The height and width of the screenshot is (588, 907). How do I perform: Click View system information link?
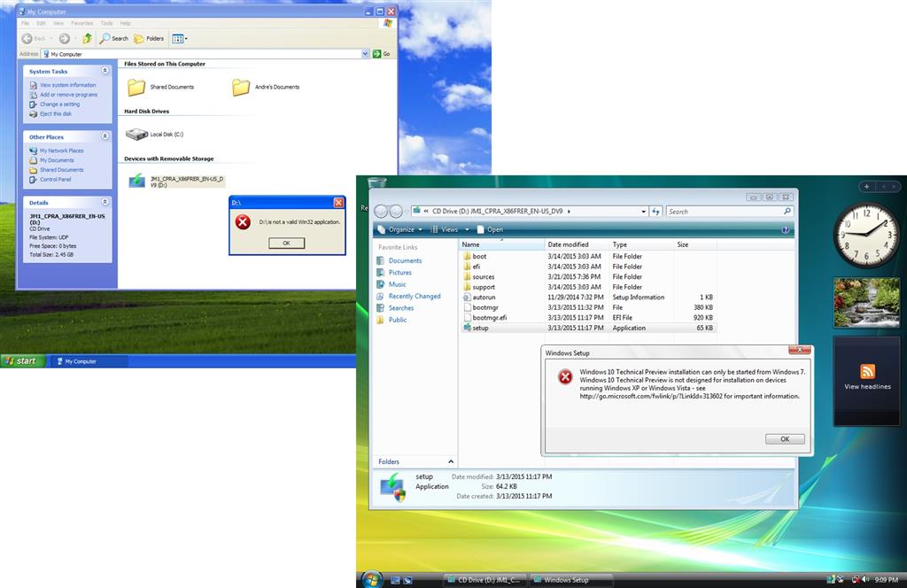[x=67, y=85]
